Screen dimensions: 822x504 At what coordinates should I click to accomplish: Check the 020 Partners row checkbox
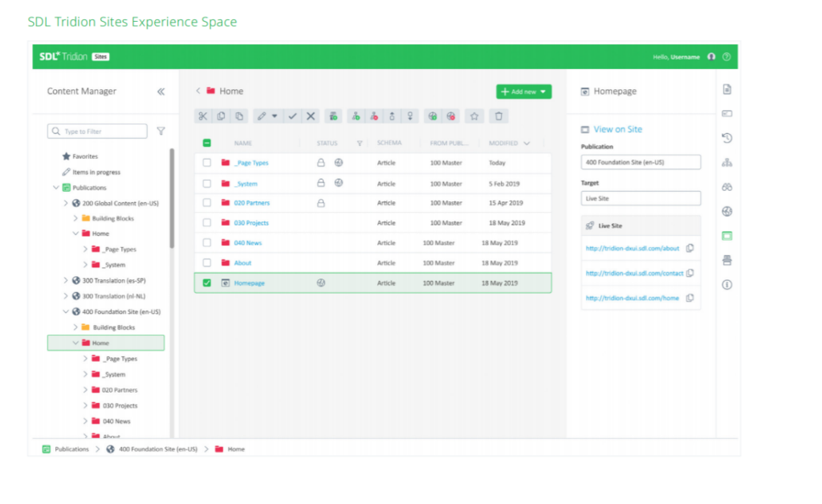pos(207,203)
